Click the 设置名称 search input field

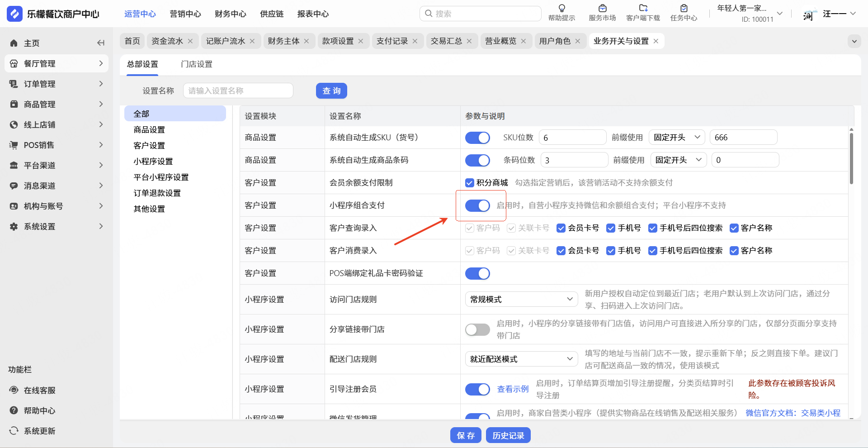click(x=238, y=91)
